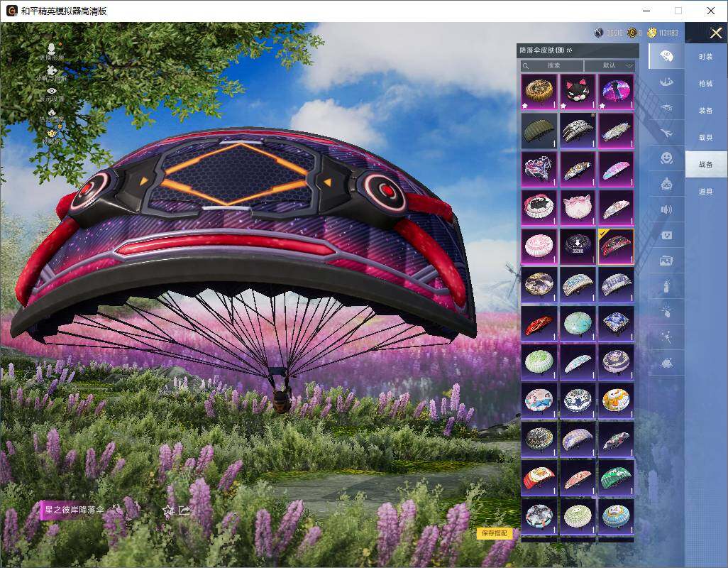Viewport: 728px width, 568px height.
Task: Click the dark gold token currency icon
Action: pyautogui.click(x=632, y=33)
